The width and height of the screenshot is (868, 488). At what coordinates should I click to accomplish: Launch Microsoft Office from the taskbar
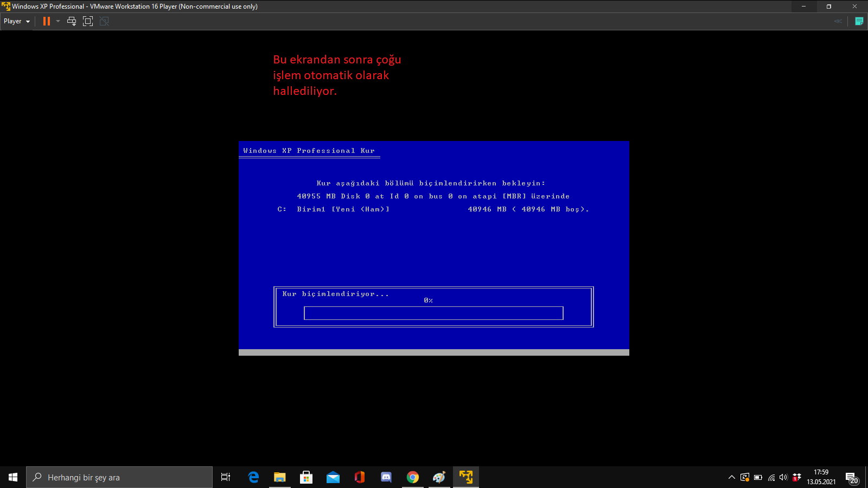tap(360, 477)
